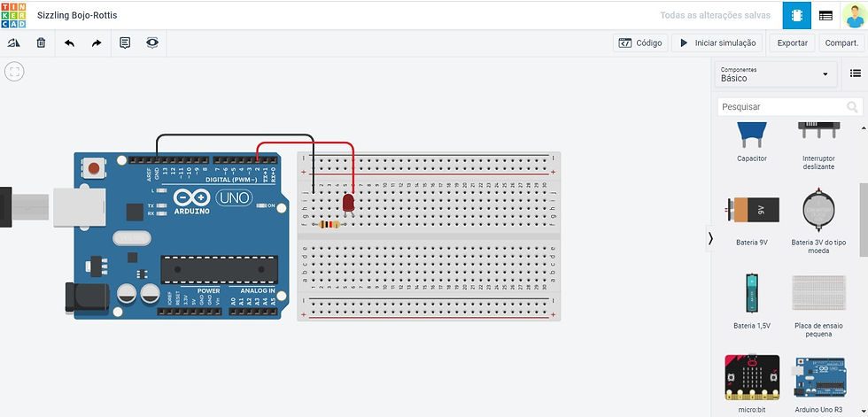Screen dimensions: 868x417
Task: Select the micro:bit component
Action: (x=752, y=383)
